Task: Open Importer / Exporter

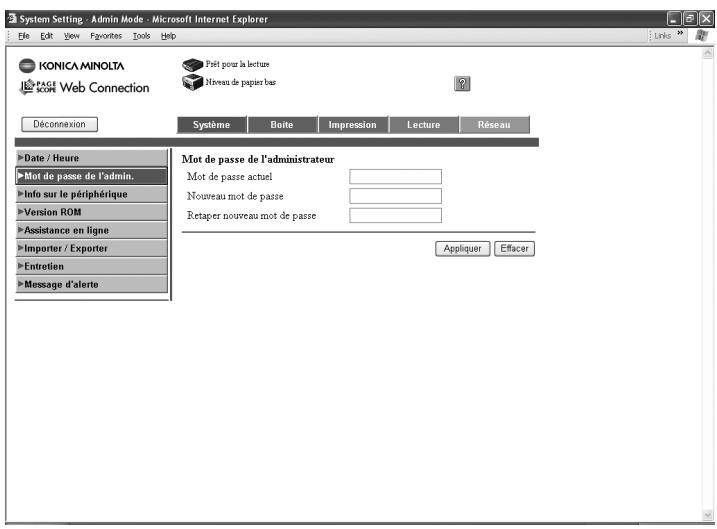Action: [x=91, y=248]
